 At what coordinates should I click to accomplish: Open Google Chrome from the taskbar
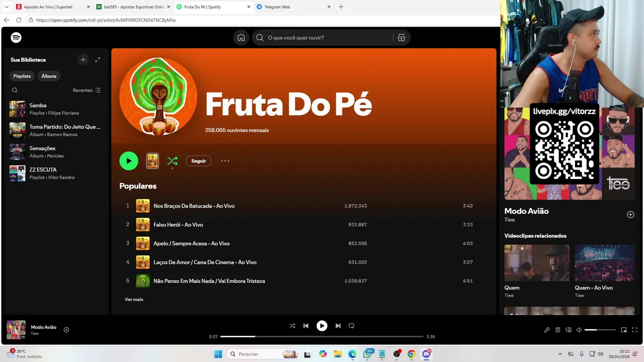[x=412, y=354]
